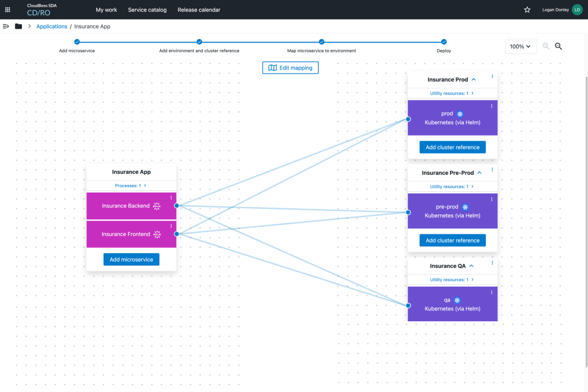Open the folder icon in the breadcrumb
This screenshot has height=392, width=588.
click(18, 26)
